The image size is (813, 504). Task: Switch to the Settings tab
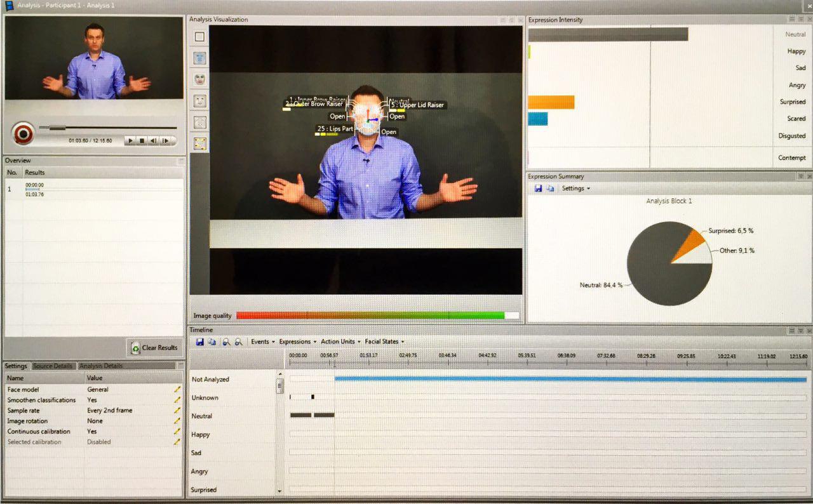coord(17,366)
